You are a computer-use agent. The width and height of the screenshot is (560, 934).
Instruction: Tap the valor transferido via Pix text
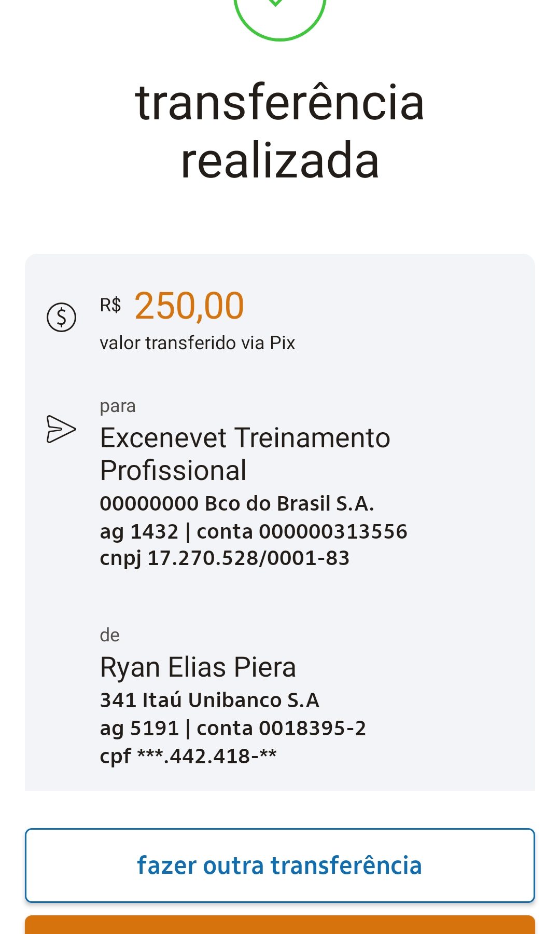(x=198, y=343)
